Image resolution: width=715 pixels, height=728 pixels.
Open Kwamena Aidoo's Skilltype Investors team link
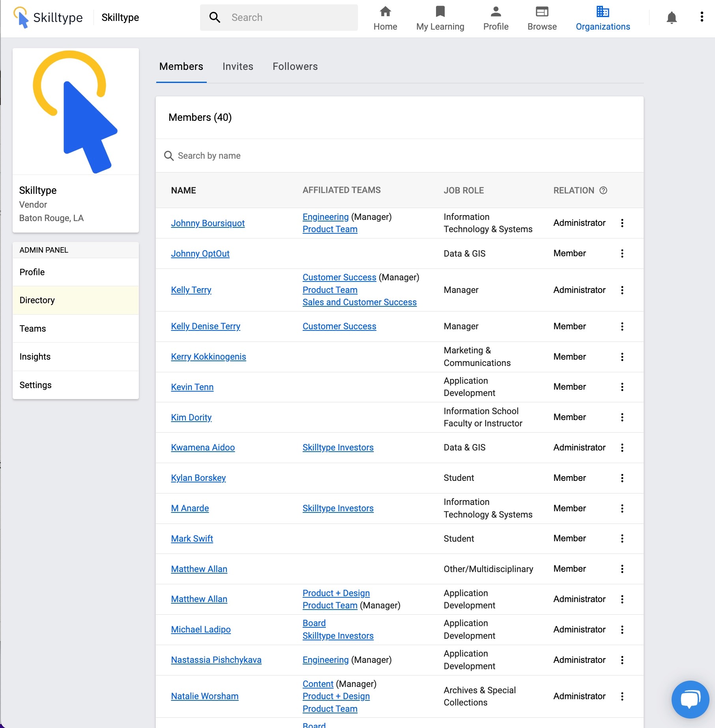coord(338,447)
